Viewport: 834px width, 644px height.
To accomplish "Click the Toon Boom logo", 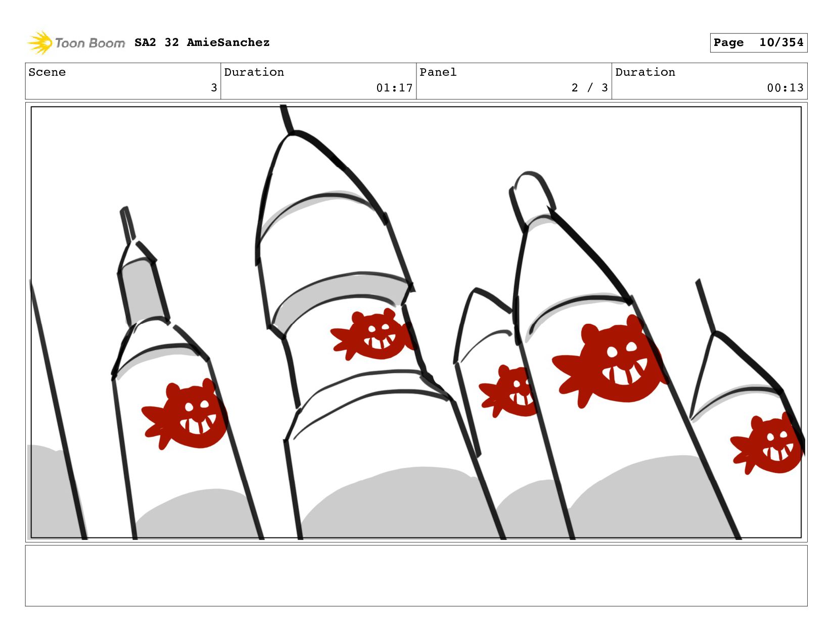I will pyautogui.click(x=76, y=43).
